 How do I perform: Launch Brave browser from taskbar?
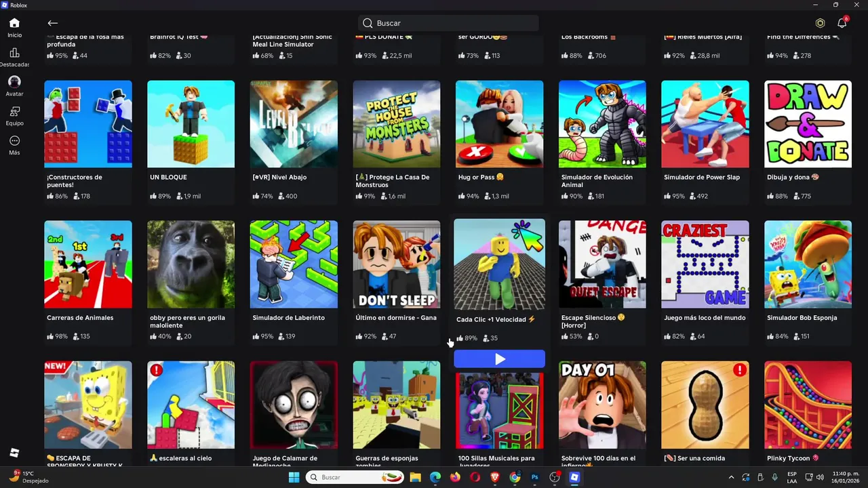point(495,477)
